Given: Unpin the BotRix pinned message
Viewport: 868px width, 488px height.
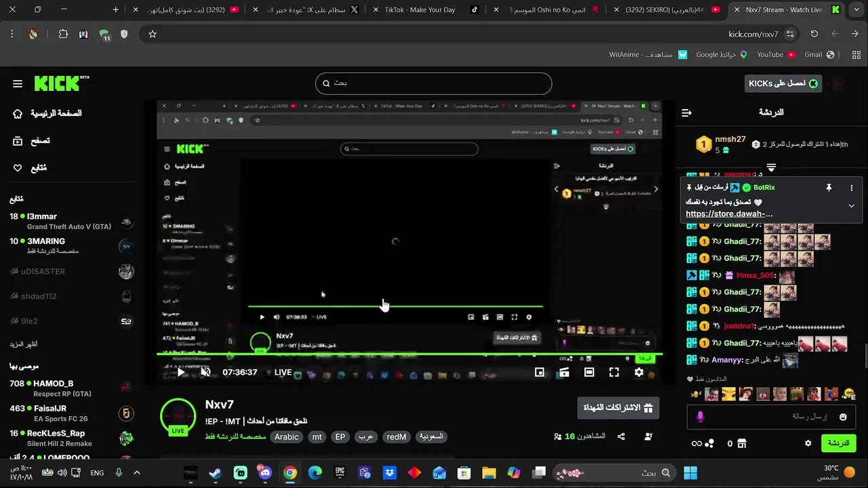Looking at the screenshot, I should click(x=829, y=188).
